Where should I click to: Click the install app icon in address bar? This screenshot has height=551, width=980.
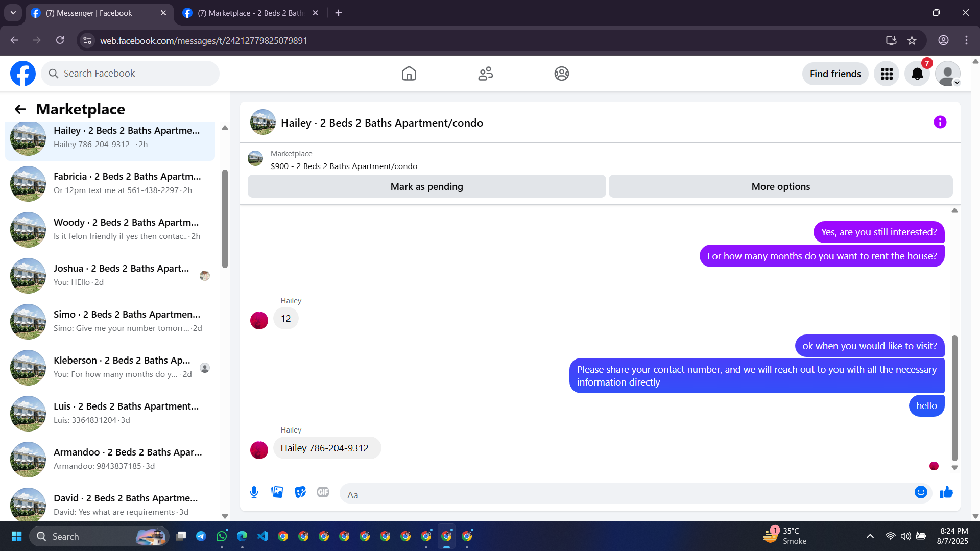[x=891, y=40]
